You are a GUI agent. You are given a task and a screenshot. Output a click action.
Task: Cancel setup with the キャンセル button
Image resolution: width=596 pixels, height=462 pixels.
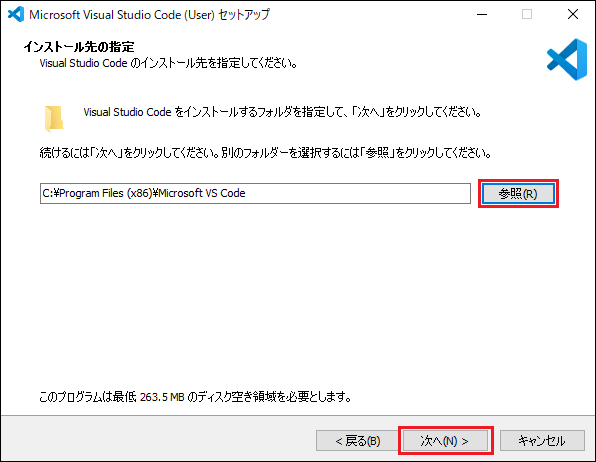point(542,441)
